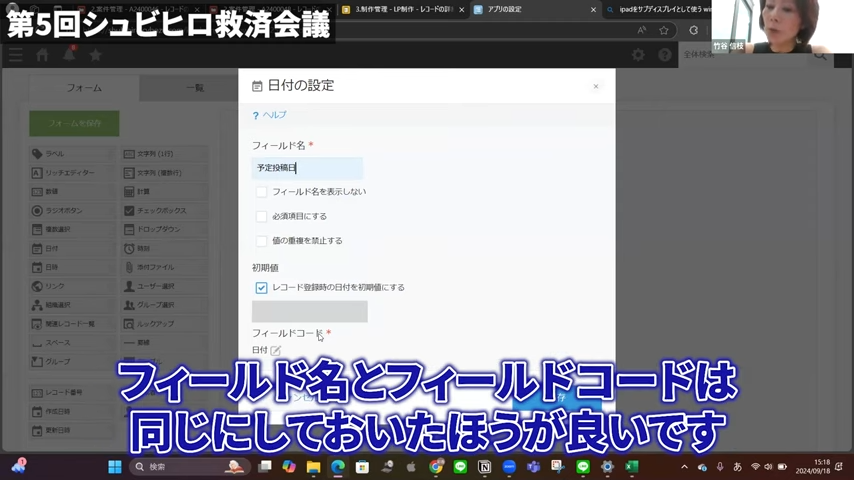This screenshot has width=854, height=480.
Task: Close the 3.制作管理 browser tab
Action: [x=461, y=10]
